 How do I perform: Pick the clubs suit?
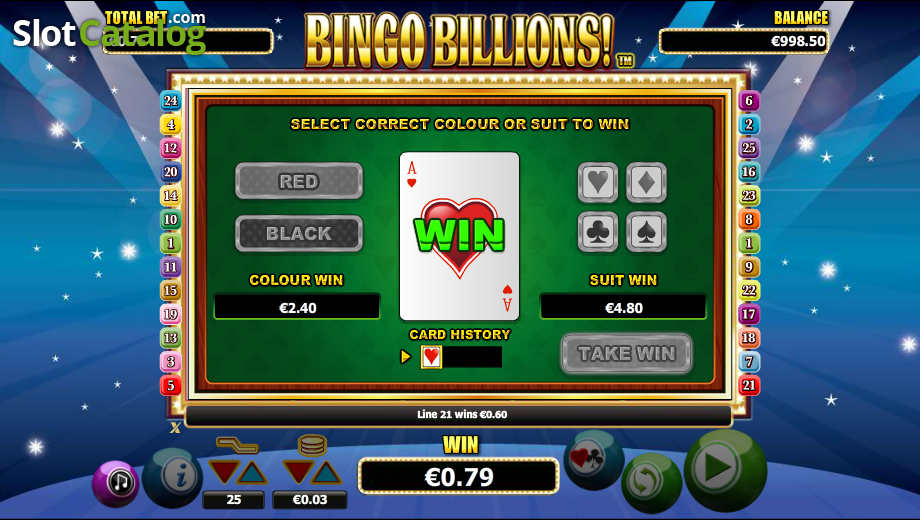598,232
